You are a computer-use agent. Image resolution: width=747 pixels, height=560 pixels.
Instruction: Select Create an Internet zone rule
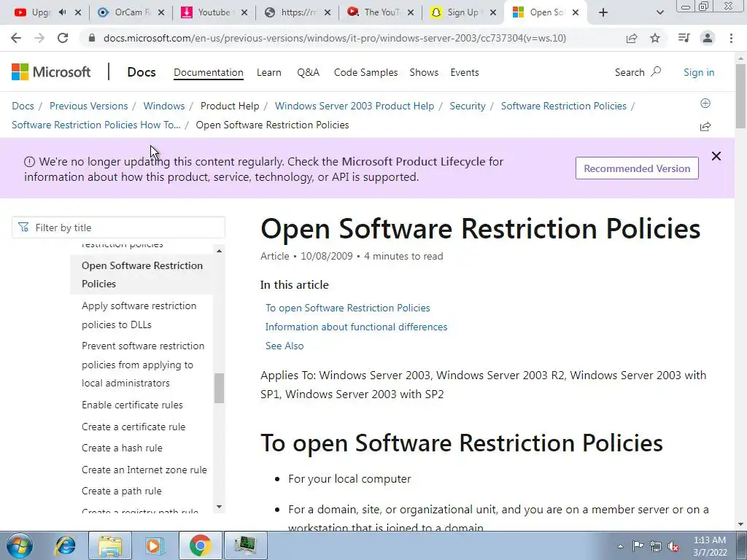144,470
